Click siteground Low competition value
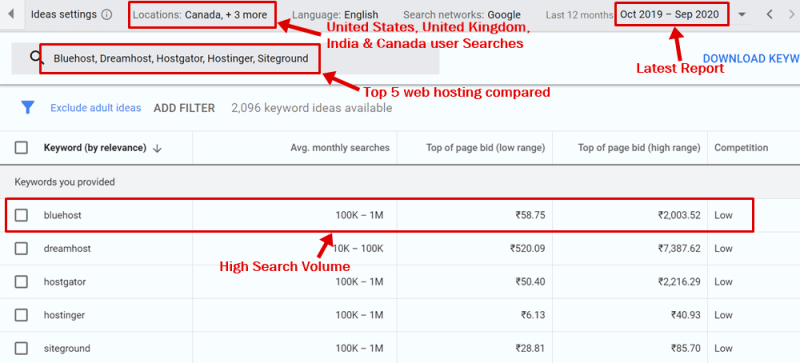The height and width of the screenshot is (363, 800). point(723,349)
